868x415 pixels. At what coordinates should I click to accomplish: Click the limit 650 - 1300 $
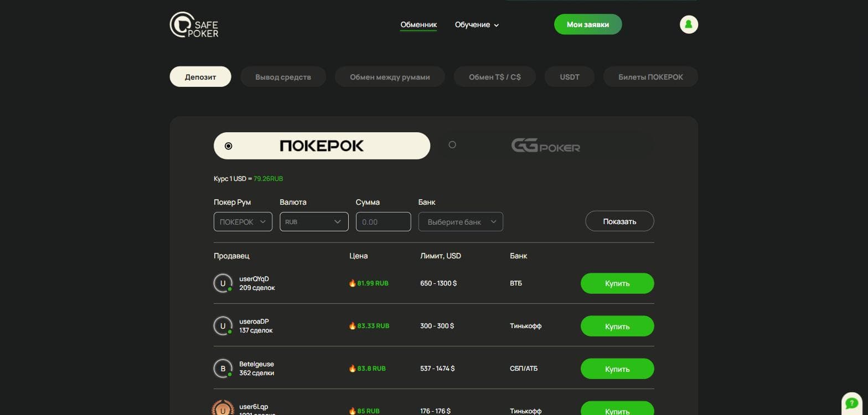438,283
